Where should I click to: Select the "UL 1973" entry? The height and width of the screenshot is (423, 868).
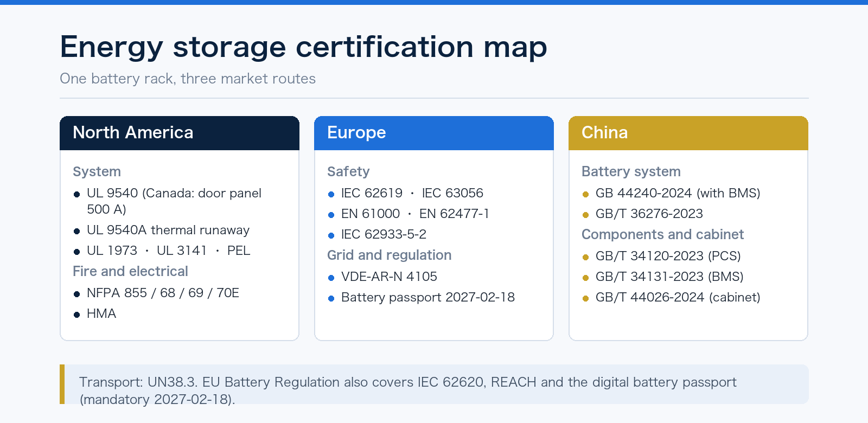pyautogui.click(x=112, y=251)
